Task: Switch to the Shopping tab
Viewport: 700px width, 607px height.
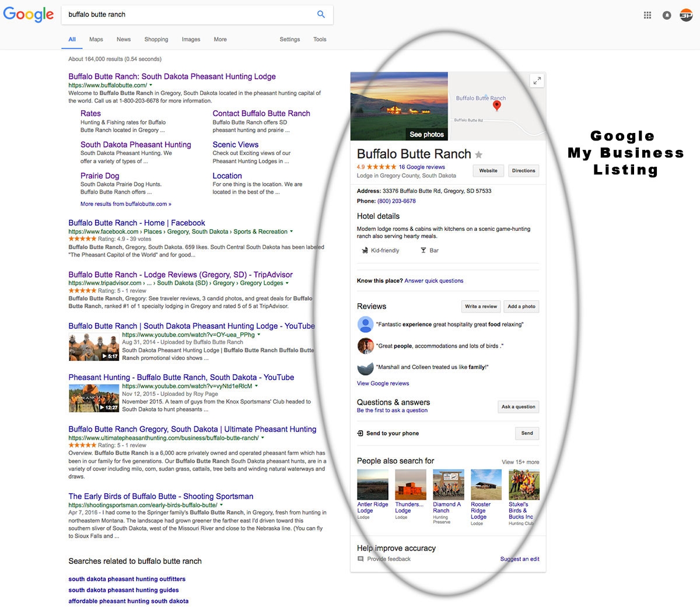Action: 156,40
